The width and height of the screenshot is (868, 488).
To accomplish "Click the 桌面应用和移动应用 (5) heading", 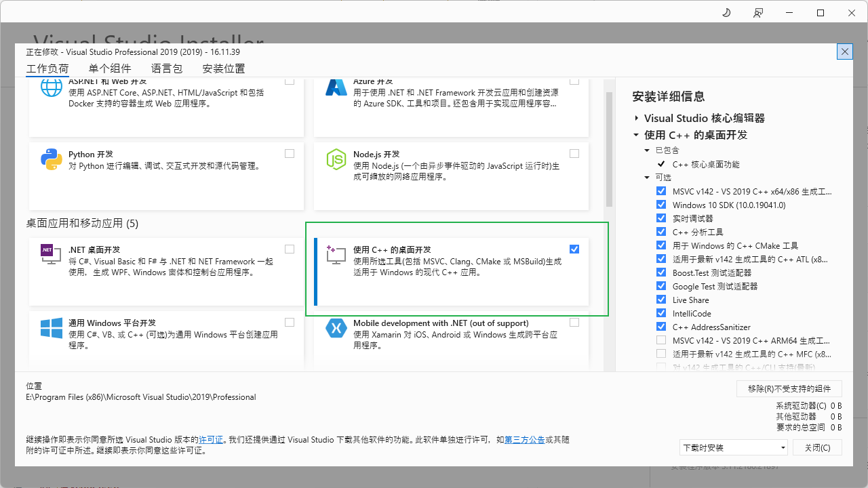I will click(x=82, y=223).
